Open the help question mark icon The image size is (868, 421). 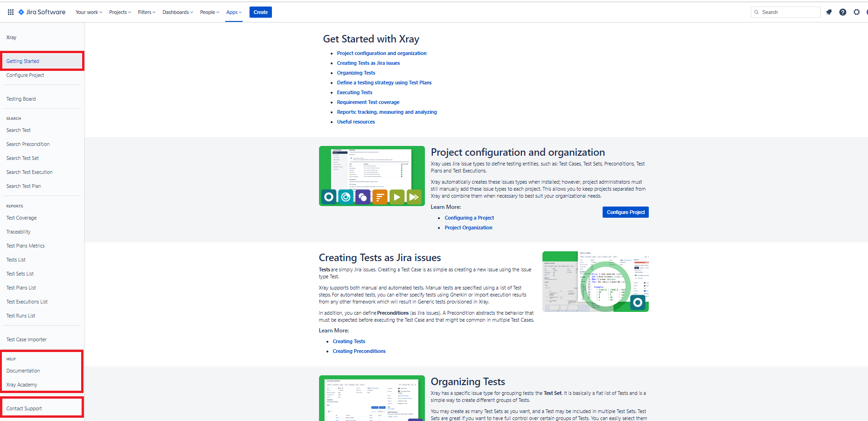[843, 12]
